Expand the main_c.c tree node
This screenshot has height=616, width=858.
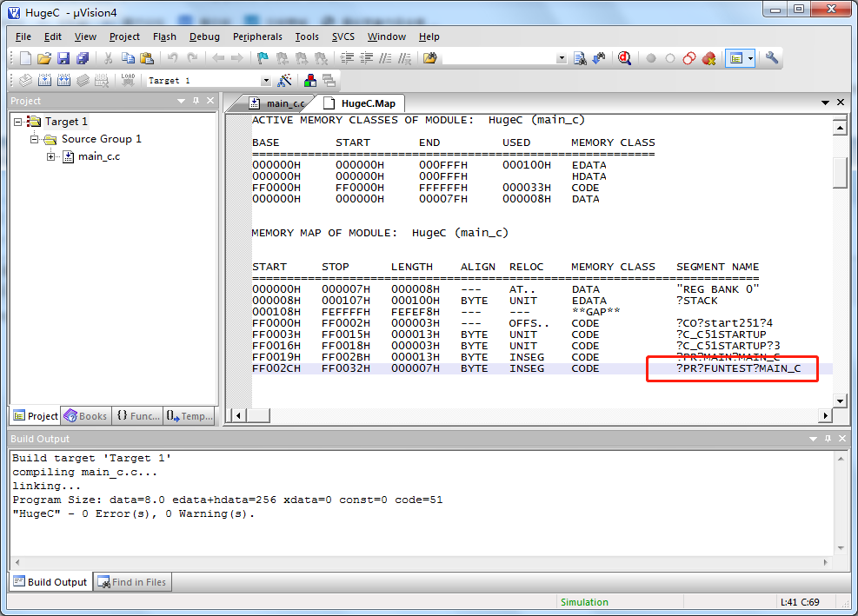coord(51,156)
